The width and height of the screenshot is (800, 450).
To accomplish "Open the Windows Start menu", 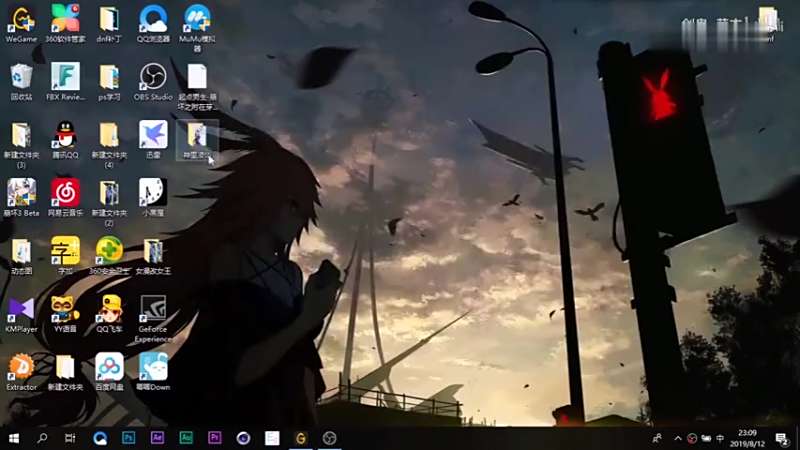I will [14, 438].
